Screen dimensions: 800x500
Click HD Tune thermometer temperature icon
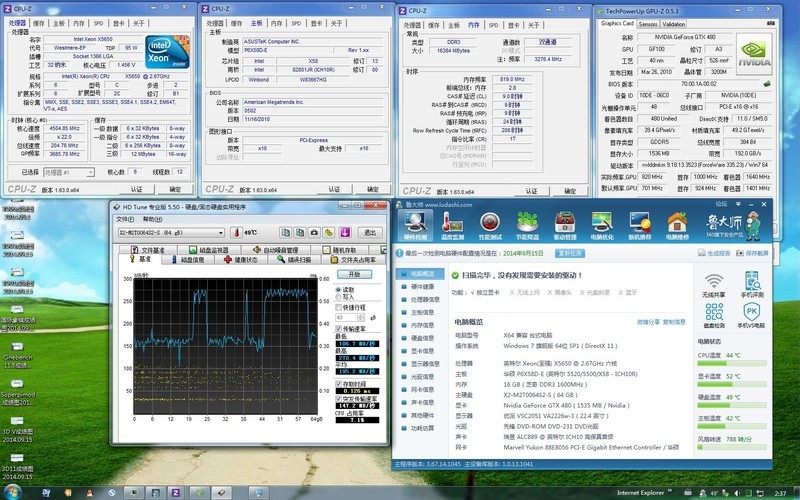pos(236,233)
